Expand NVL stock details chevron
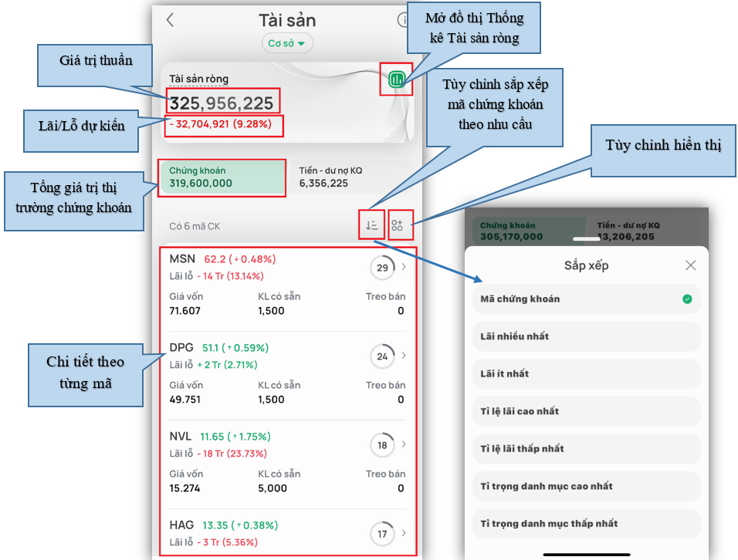Screen dimensions: 738x560 tap(404, 444)
